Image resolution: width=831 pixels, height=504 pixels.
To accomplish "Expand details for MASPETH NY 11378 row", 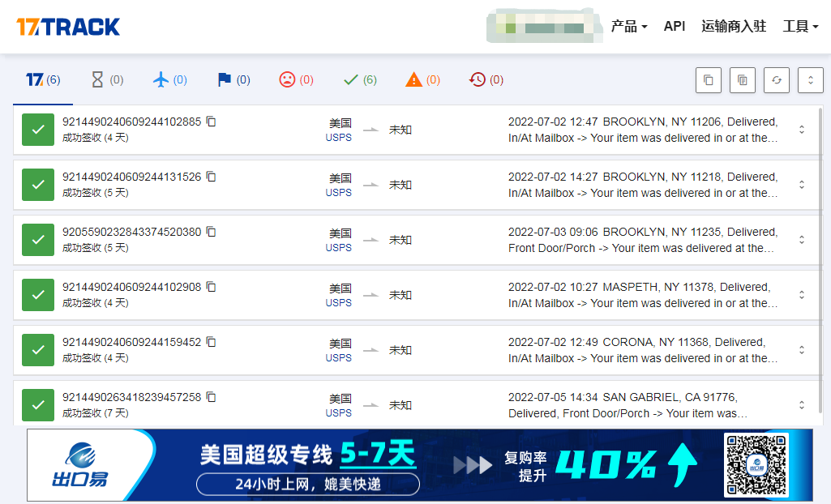I will [802, 295].
